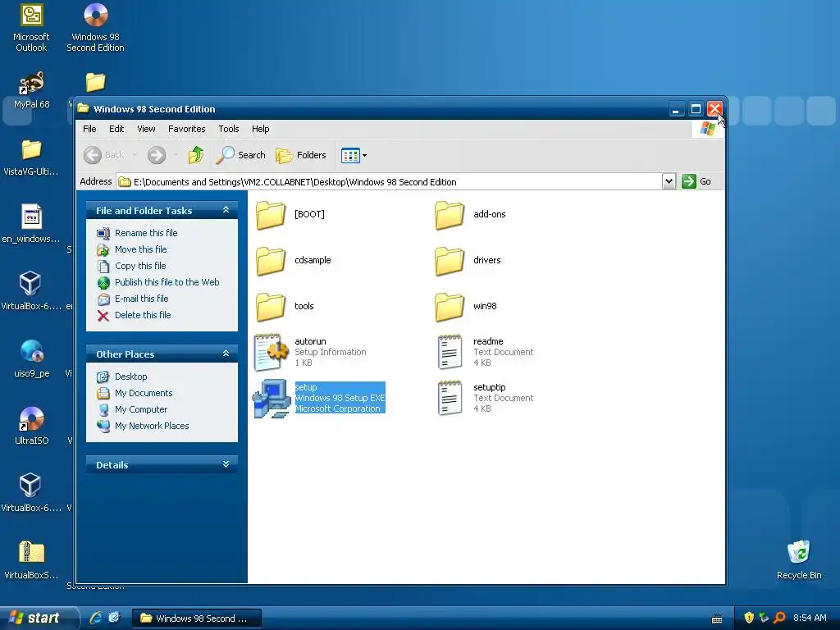Viewport: 840px width, 630px height.
Task: Select the readme text document icon
Action: [x=450, y=352]
